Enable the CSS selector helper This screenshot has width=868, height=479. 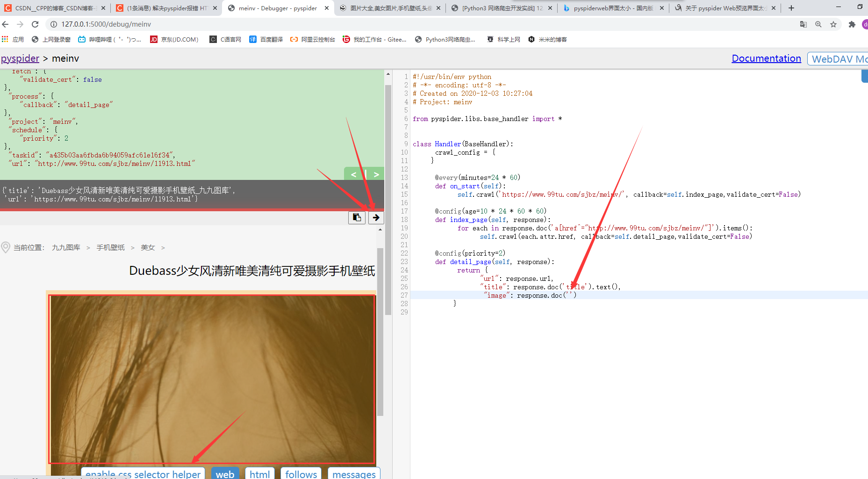pos(143,473)
